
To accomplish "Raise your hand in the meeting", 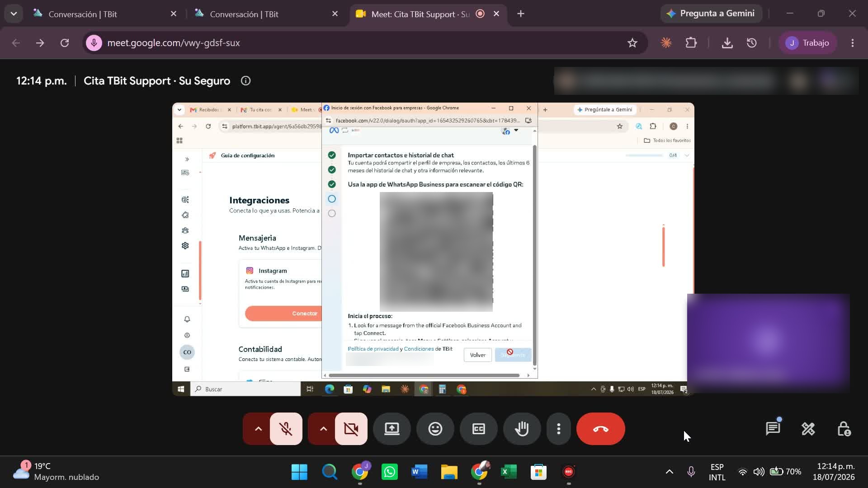I will pyautogui.click(x=522, y=429).
